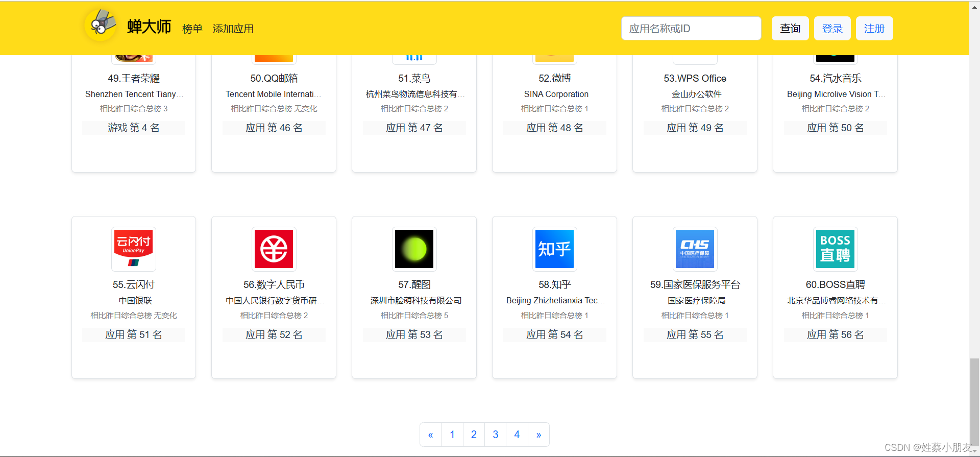
Task: Click the 应用 第 50 名 rank label
Action: tap(836, 128)
